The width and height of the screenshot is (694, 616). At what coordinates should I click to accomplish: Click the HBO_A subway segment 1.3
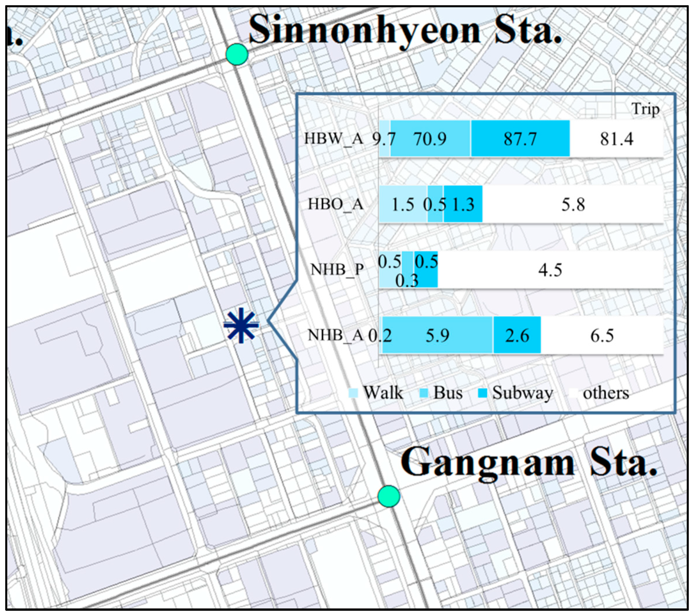(463, 204)
